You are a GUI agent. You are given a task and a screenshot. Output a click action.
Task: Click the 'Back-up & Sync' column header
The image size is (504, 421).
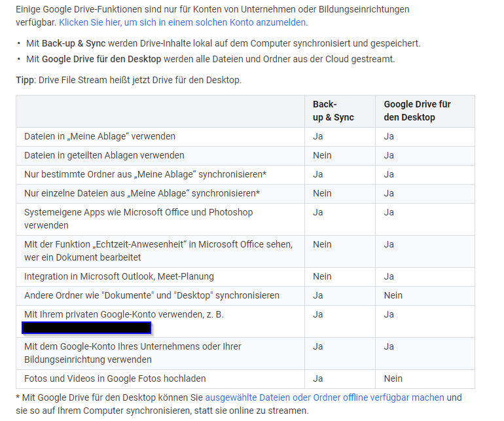coord(333,111)
